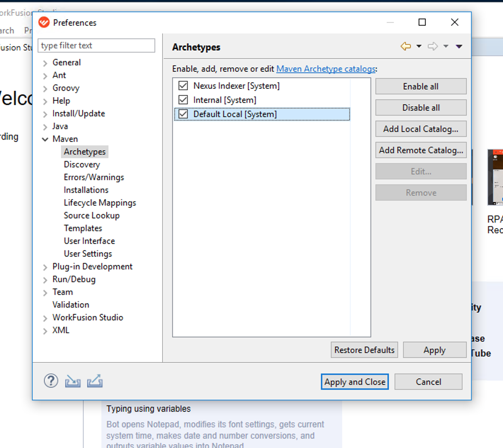Select Source Lookup in the tree
The height and width of the screenshot is (448, 503).
click(92, 215)
